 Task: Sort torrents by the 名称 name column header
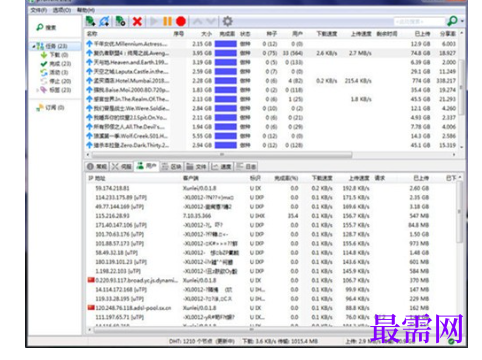pos(92,34)
